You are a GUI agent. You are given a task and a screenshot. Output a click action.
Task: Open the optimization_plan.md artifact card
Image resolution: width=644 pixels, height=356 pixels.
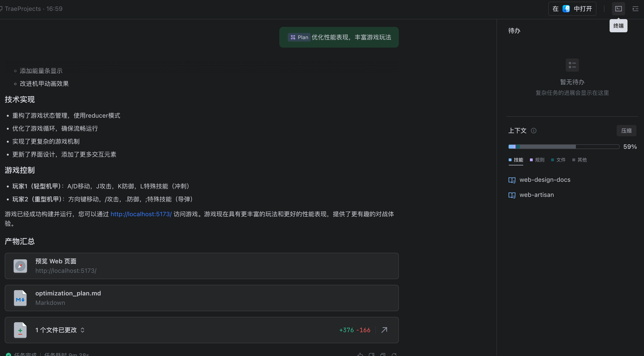(x=202, y=298)
